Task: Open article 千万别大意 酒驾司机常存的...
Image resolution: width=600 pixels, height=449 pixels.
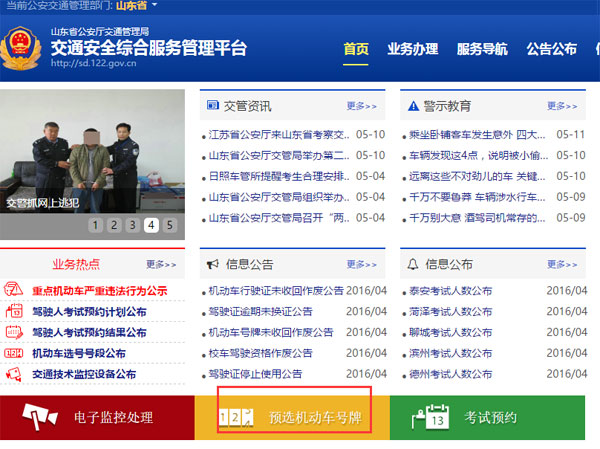Action: tap(478, 218)
